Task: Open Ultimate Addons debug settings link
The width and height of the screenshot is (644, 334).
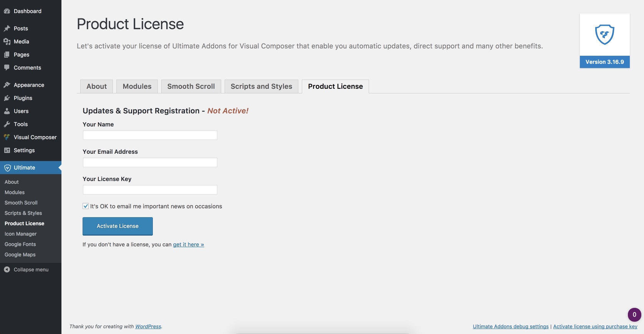Action: point(511,326)
